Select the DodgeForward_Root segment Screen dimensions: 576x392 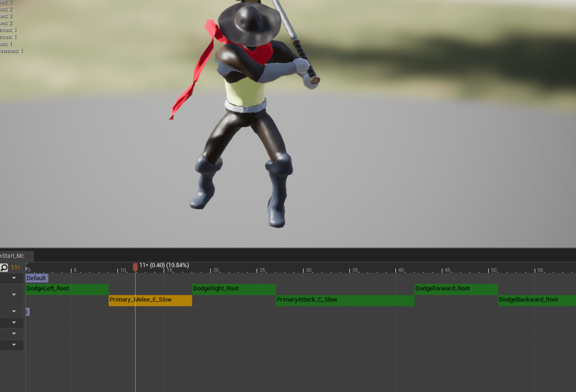click(x=456, y=289)
